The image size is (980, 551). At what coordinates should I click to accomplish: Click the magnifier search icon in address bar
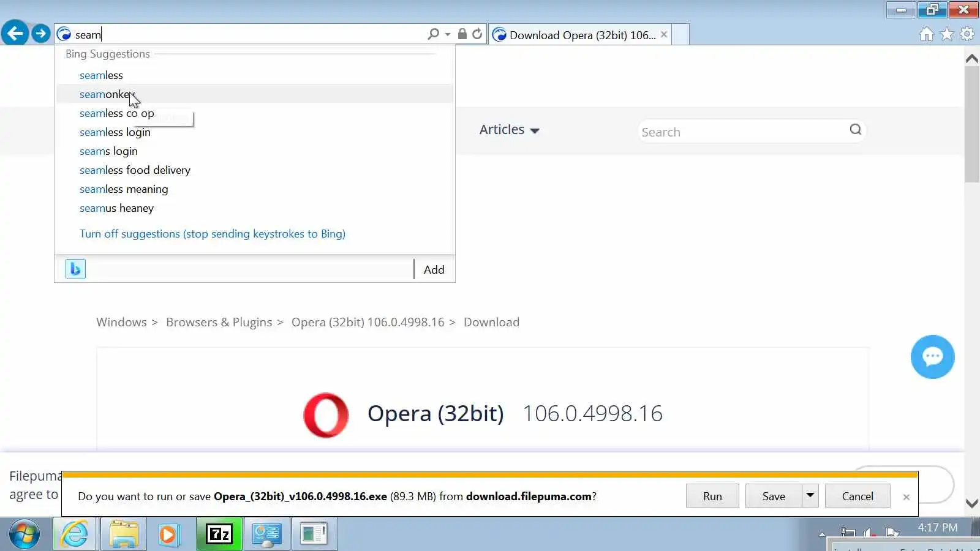pyautogui.click(x=433, y=34)
